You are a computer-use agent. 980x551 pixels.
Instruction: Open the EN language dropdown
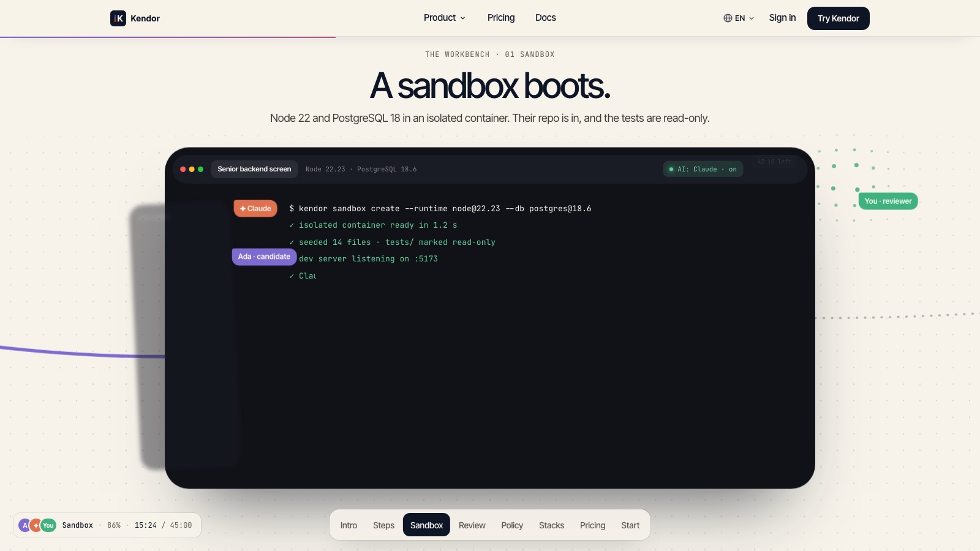click(739, 18)
